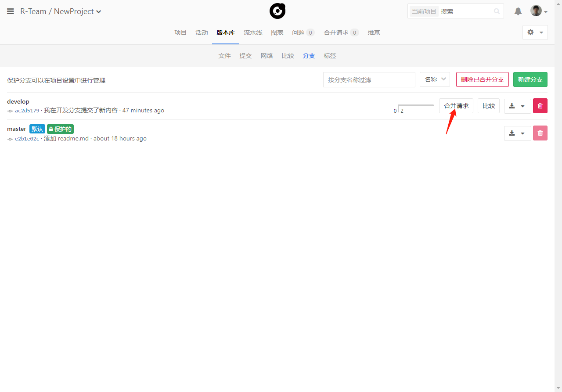Viewport: 562px width, 392px height.
Task: Open the notifications bell
Action: [518, 11]
